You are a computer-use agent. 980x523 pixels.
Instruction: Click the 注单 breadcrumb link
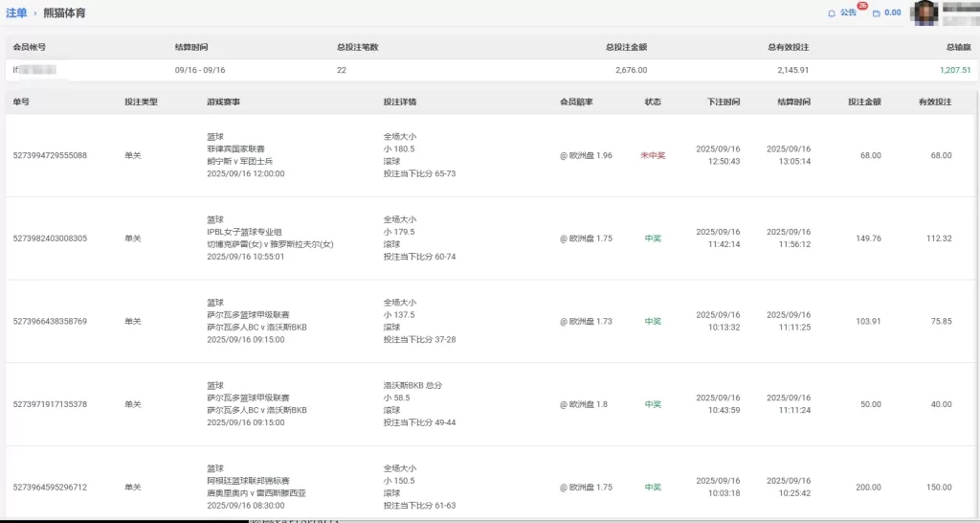(x=16, y=12)
